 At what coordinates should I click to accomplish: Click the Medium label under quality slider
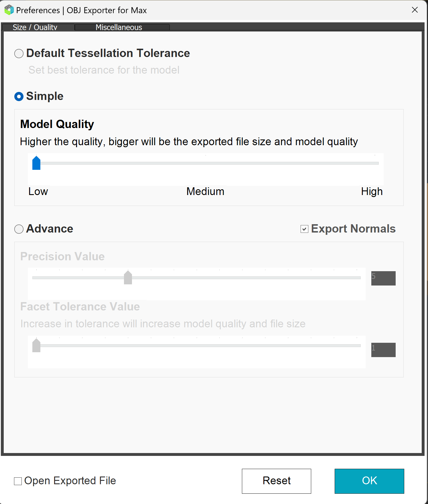205,191
